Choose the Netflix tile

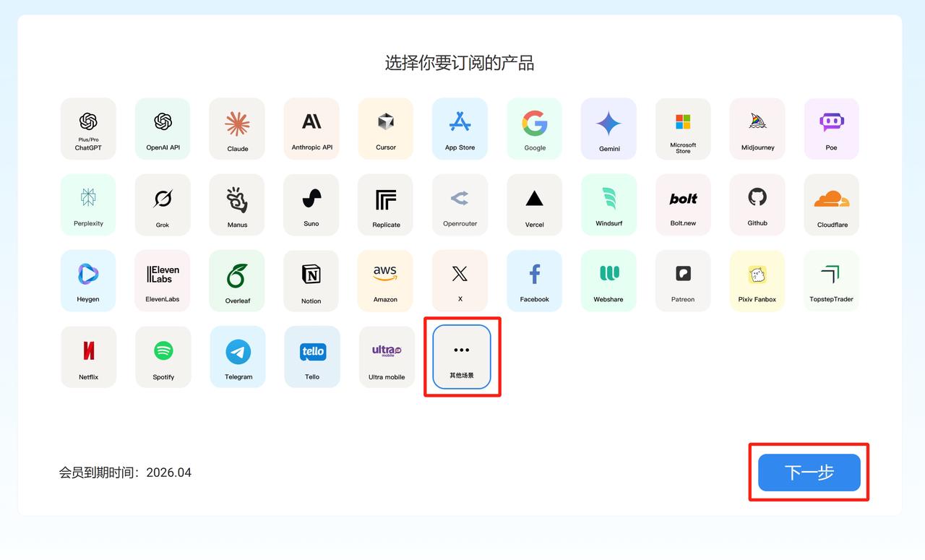pyautogui.click(x=88, y=357)
